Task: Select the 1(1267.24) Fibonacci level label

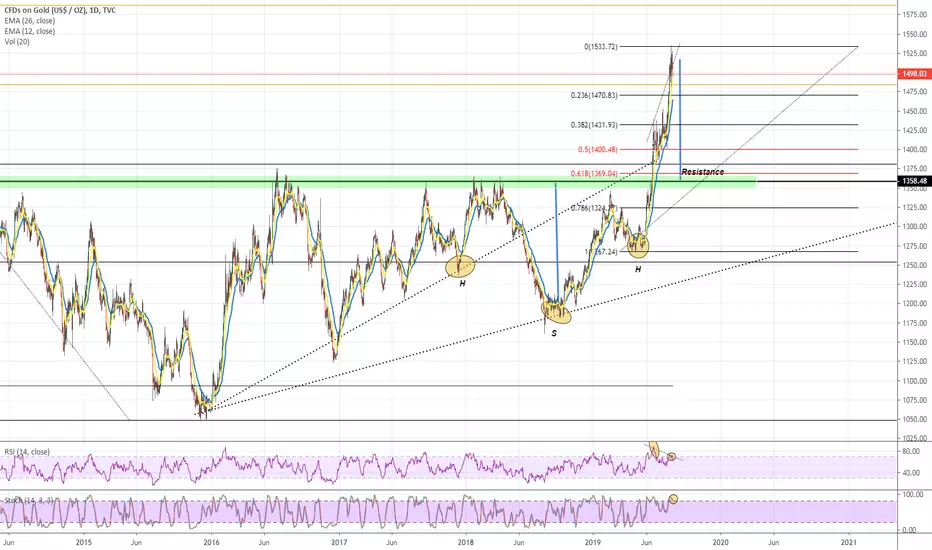Action: 601,252
